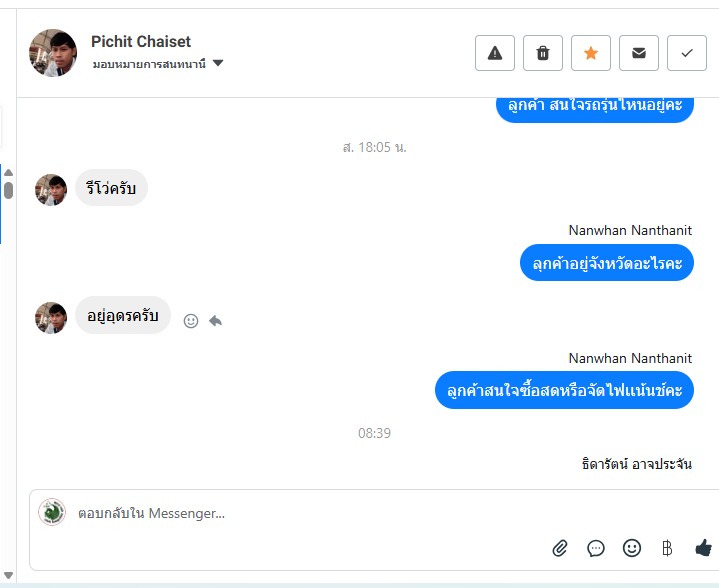This screenshot has width=719, height=588.
Task: Open saved replies speech bubble icon
Action: [596, 548]
